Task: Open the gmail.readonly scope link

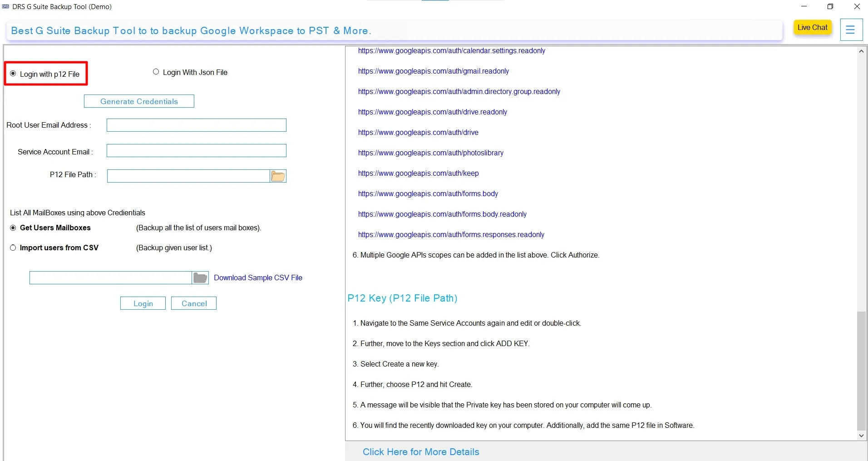Action: (x=434, y=71)
